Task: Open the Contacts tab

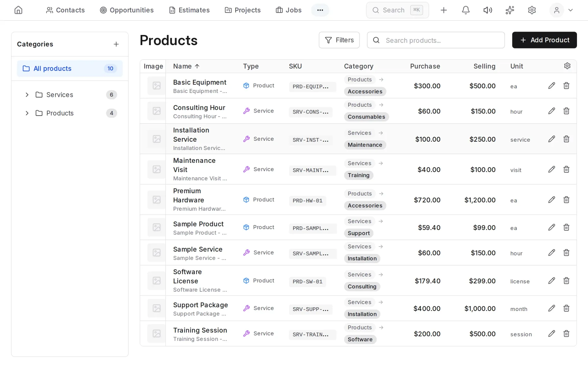Action: (65, 10)
